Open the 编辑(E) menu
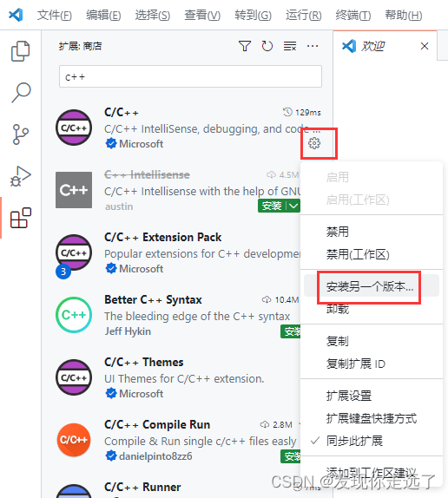Viewport: 448px width, 498px height. point(103,15)
